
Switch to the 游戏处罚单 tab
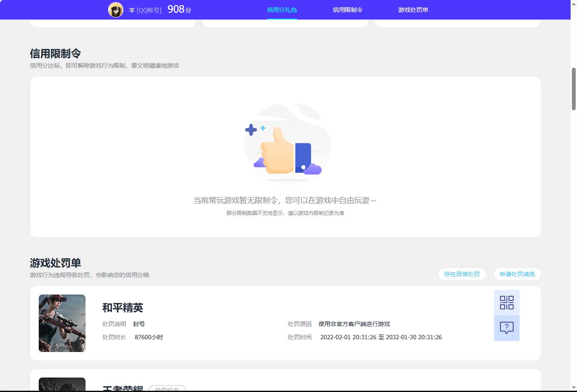pyautogui.click(x=413, y=10)
